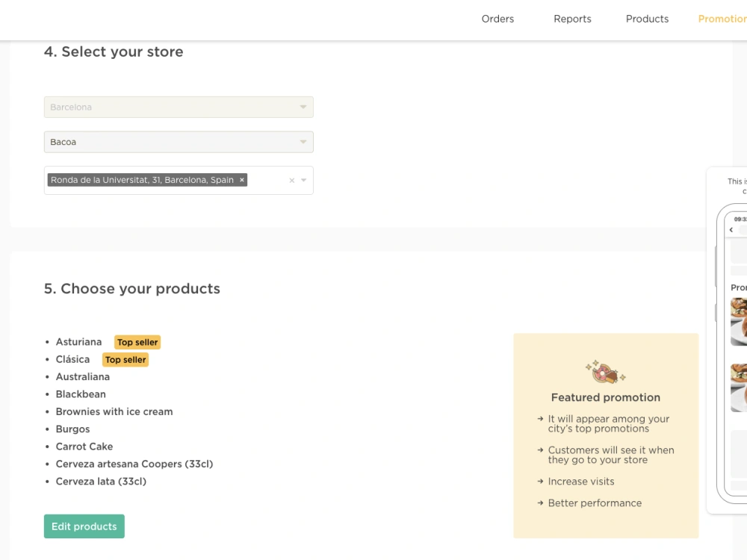Select the second burger thumbnail in preview
747x560 pixels.
point(739,388)
